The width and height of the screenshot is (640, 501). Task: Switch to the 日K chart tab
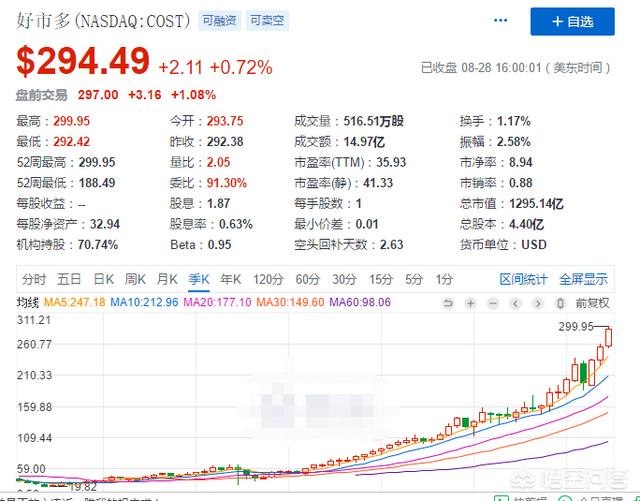coord(104,279)
